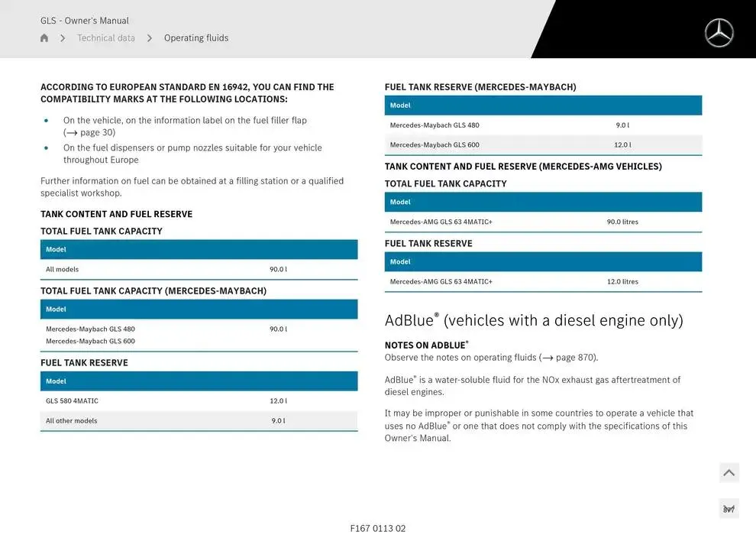Click the document code F167 0113 02

click(x=378, y=528)
